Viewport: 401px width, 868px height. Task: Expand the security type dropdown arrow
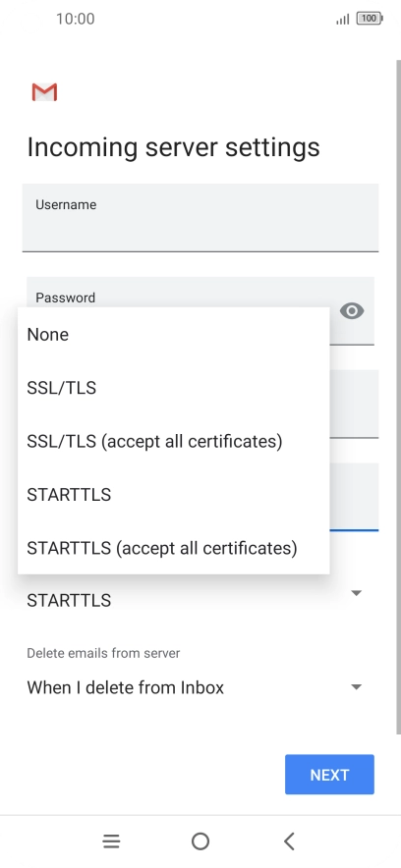357,593
